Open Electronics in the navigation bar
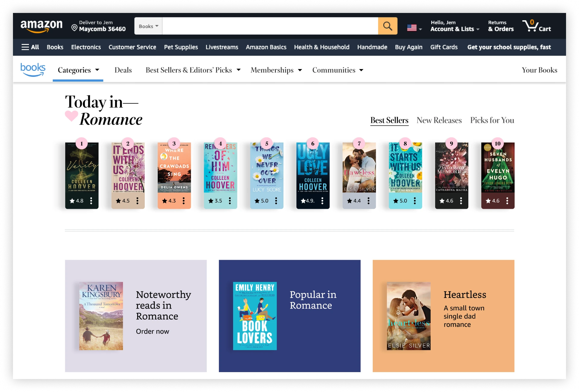The width and height of the screenshot is (579, 392). point(86,47)
